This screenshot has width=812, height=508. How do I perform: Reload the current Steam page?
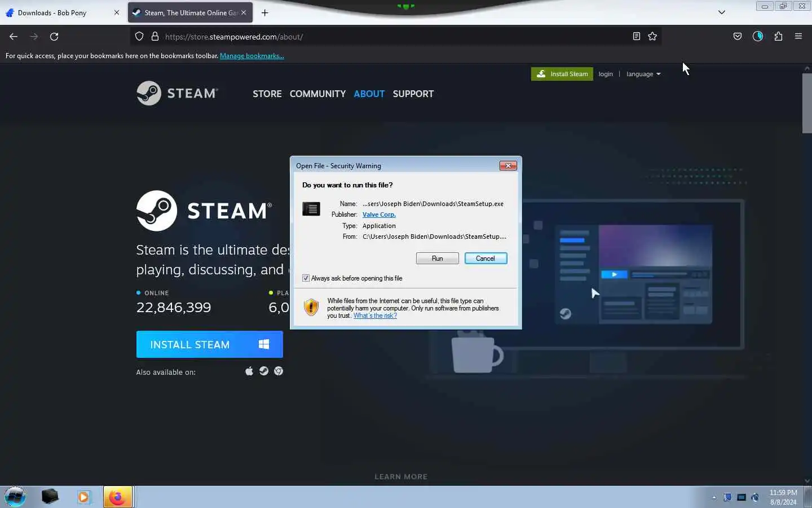click(54, 37)
